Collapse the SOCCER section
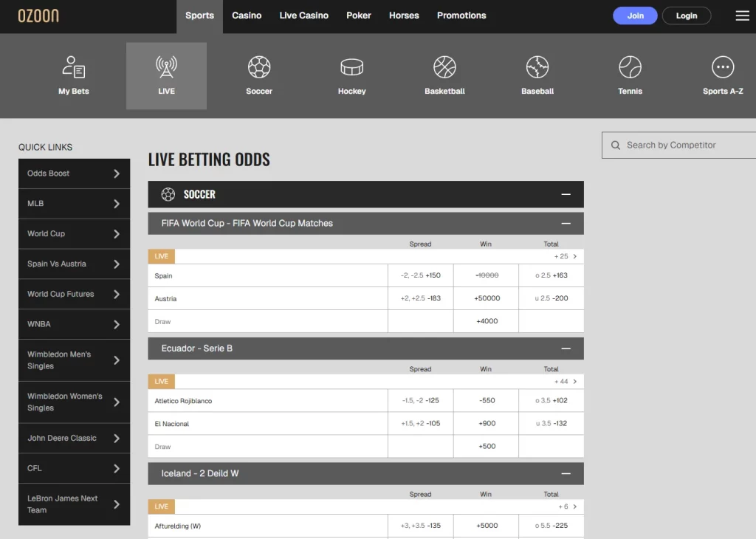The height and width of the screenshot is (539, 756). point(566,194)
